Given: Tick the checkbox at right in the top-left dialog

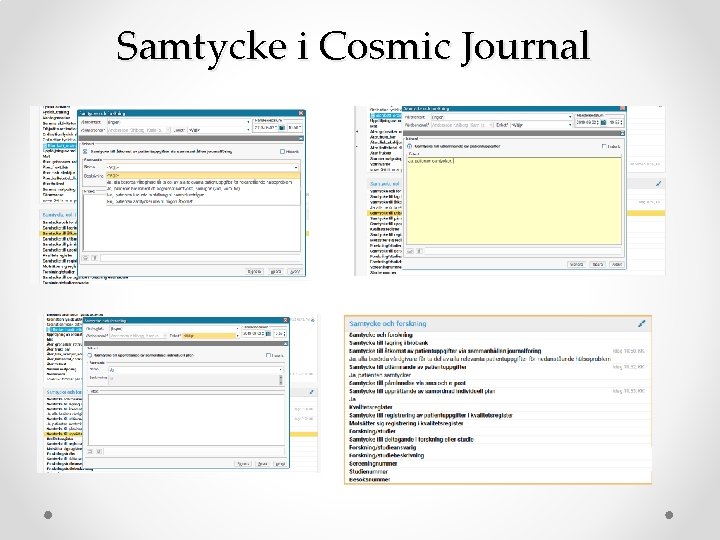Looking at the screenshot, I should 282,152.
